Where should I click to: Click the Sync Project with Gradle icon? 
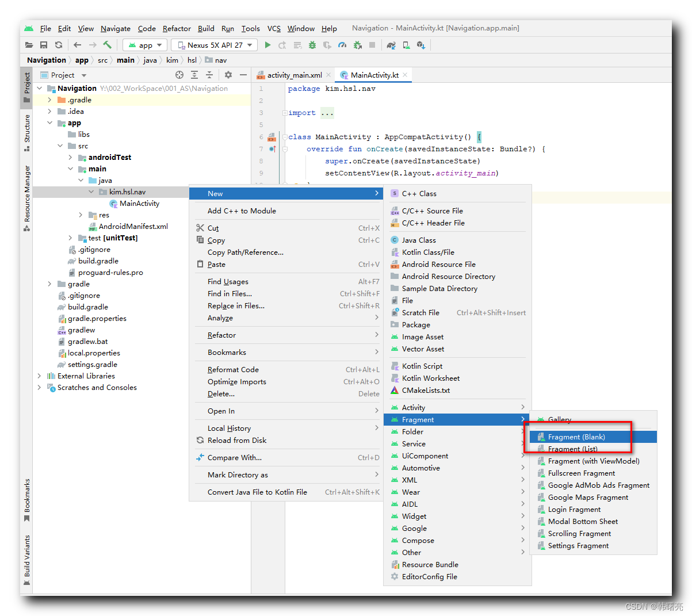pos(391,45)
